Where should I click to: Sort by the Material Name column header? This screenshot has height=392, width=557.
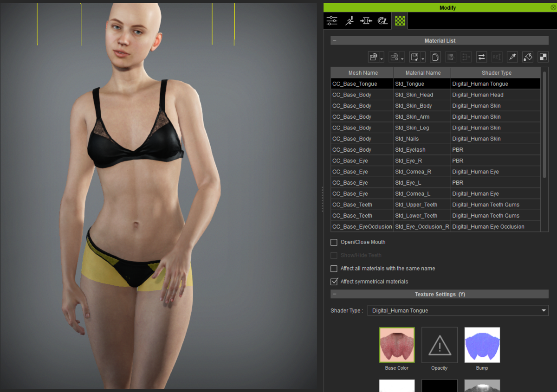(x=422, y=73)
